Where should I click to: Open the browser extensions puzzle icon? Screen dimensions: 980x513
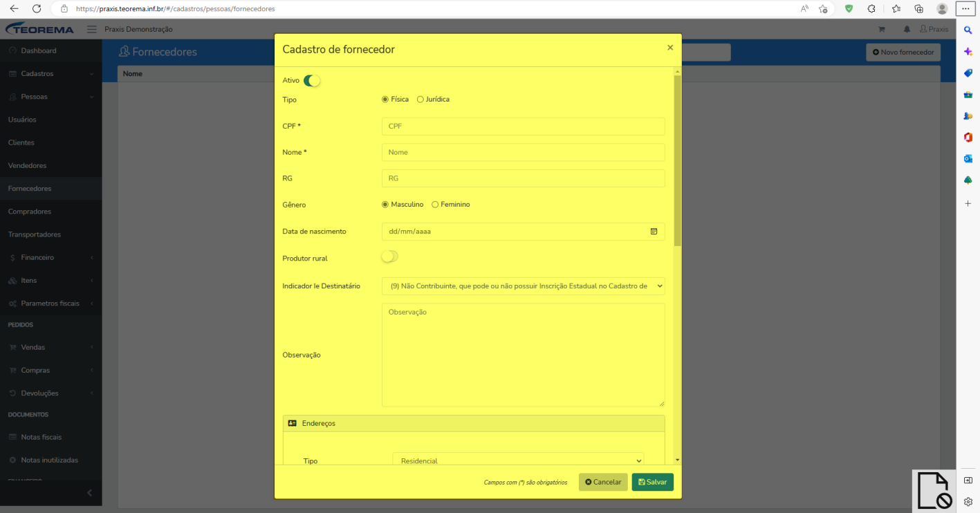tap(871, 9)
